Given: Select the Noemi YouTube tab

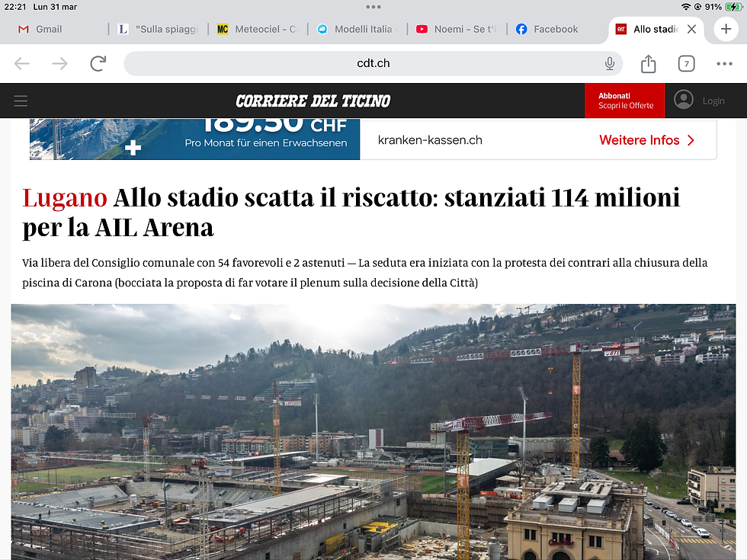Looking at the screenshot, I should pos(456,29).
